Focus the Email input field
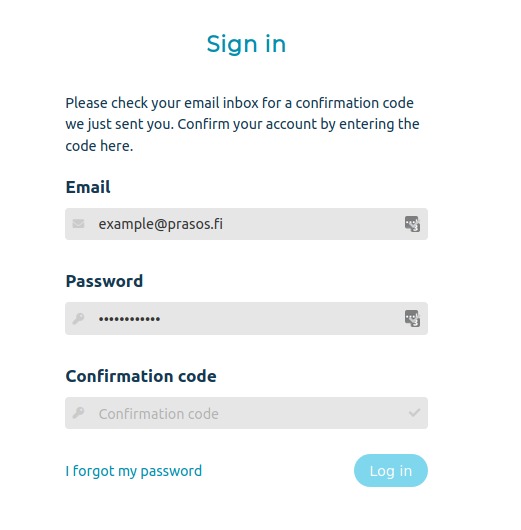 tap(246, 224)
